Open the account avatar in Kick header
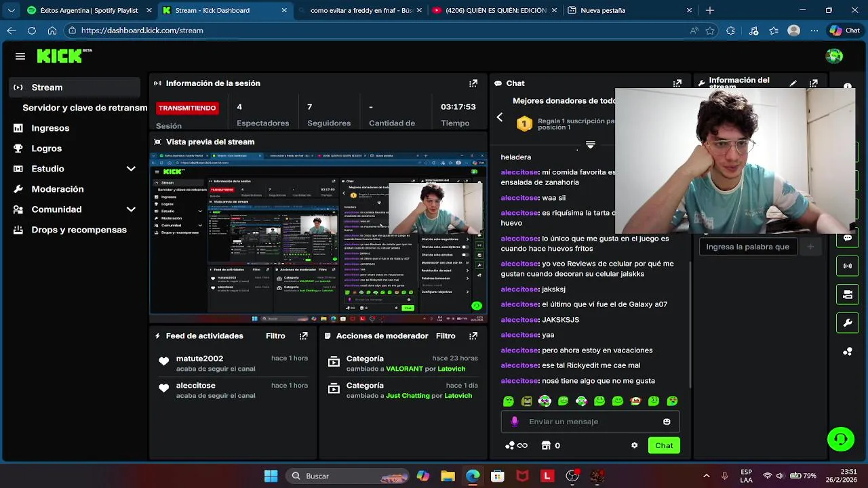868x488 pixels. (x=835, y=56)
